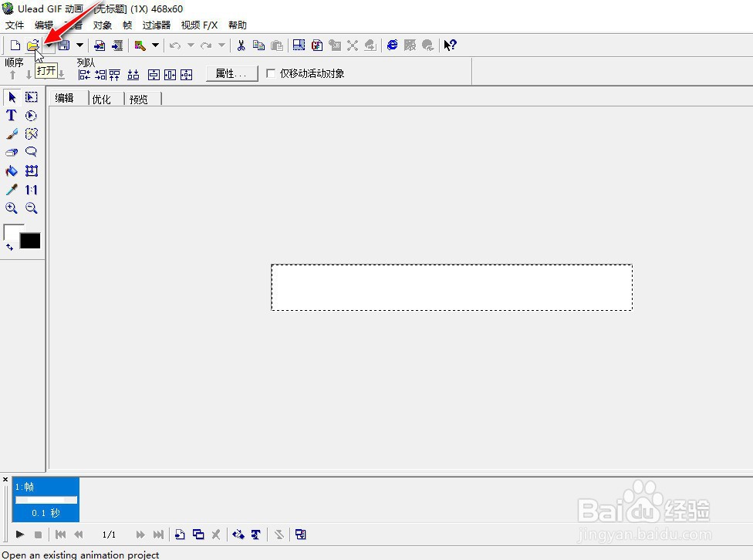Image resolution: width=753 pixels, height=560 pixels.
Task: Open the 对象 menu
Action: tap(103, 25)
